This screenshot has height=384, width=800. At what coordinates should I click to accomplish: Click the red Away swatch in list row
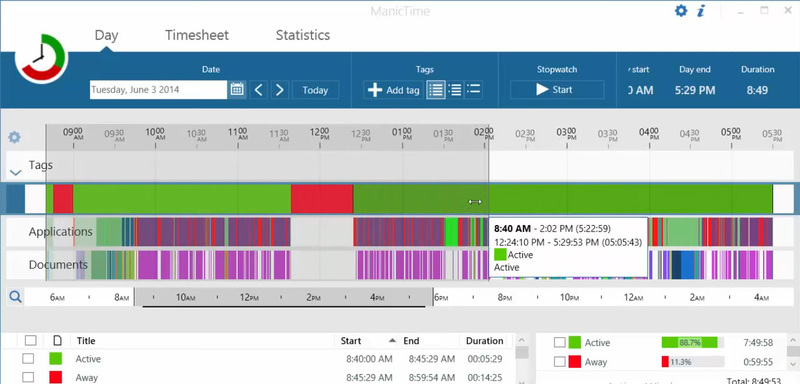click(56, 377)
